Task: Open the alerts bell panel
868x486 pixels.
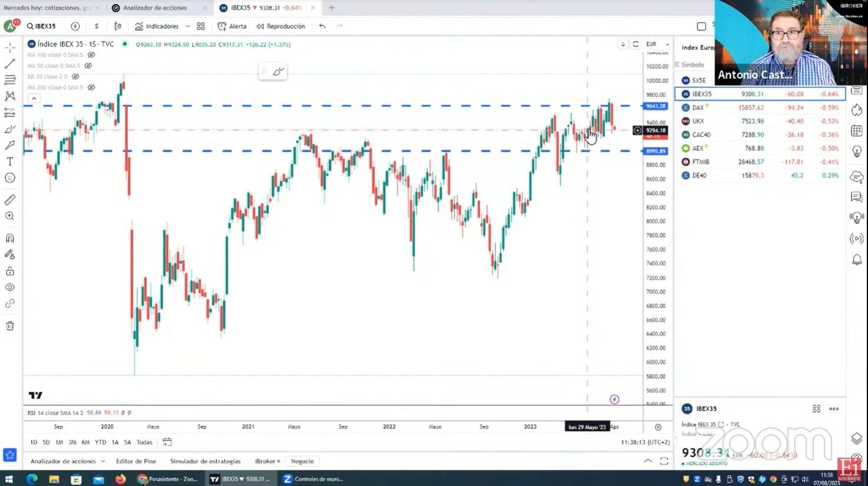Action: point(857,260)
